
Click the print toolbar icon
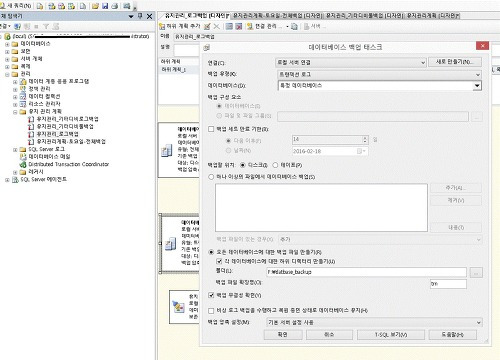115,6
